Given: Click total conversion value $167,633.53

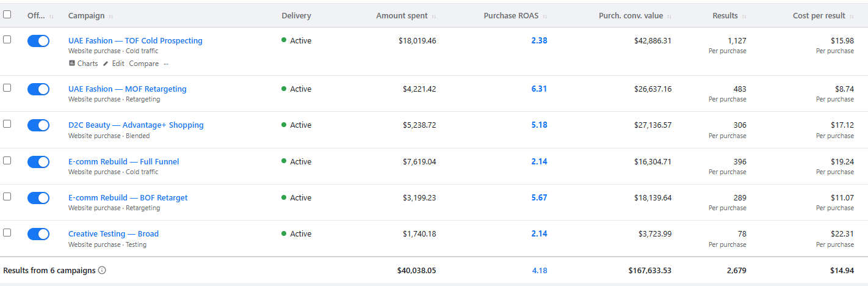Looking at the screenshot, I should [650, 270].
